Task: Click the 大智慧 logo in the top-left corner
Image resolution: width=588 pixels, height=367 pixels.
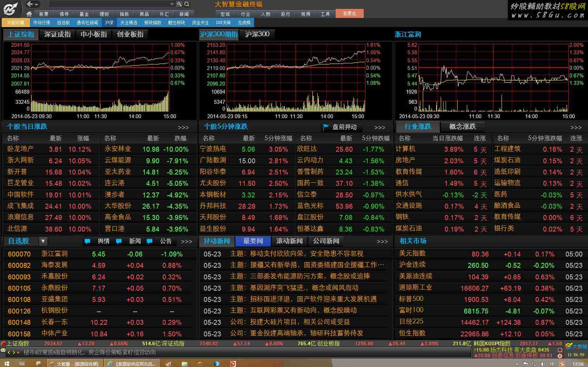Action: 11,8
